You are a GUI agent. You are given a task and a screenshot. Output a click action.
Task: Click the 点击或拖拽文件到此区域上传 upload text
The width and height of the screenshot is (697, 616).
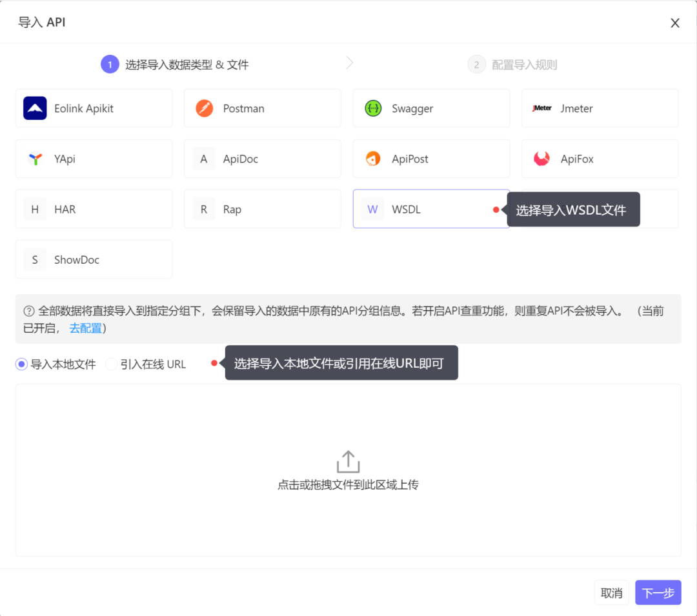pos(348,484)
